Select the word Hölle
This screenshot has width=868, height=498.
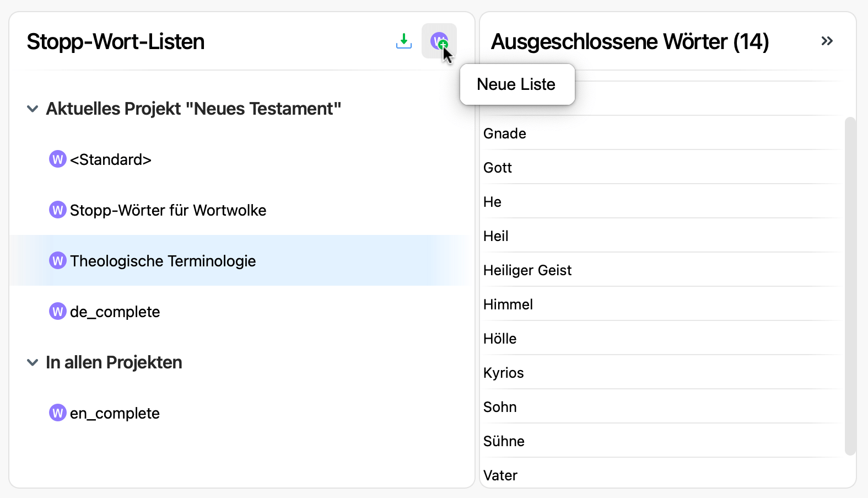[x=661, y=339]
